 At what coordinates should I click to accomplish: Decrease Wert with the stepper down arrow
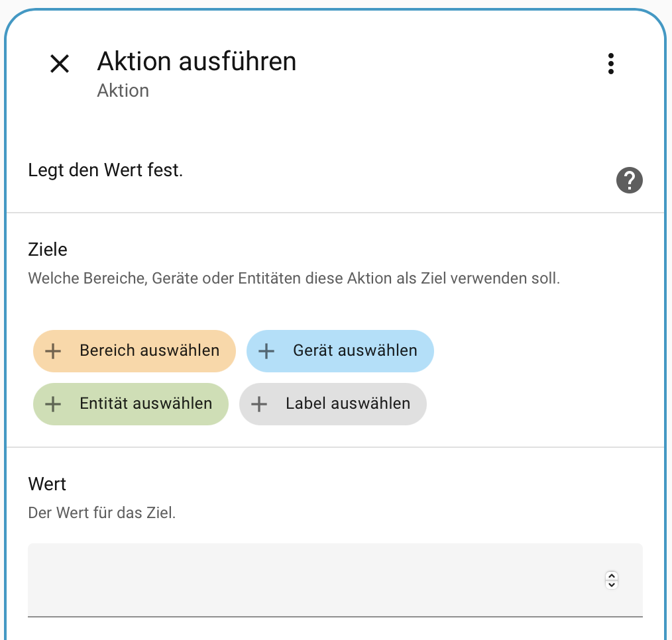(612, 584)
